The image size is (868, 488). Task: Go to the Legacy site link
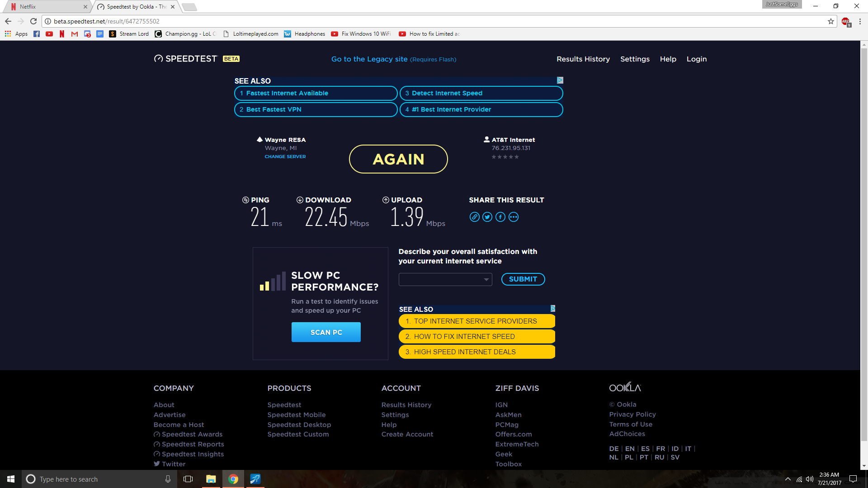(394, 59)
